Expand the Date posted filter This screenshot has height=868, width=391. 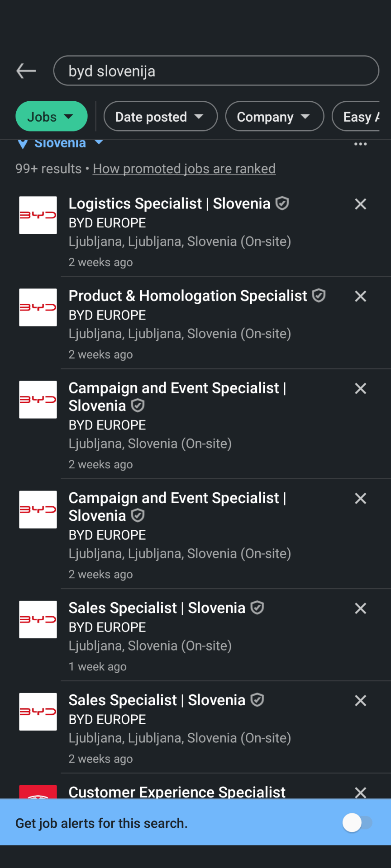click(160, 117)
